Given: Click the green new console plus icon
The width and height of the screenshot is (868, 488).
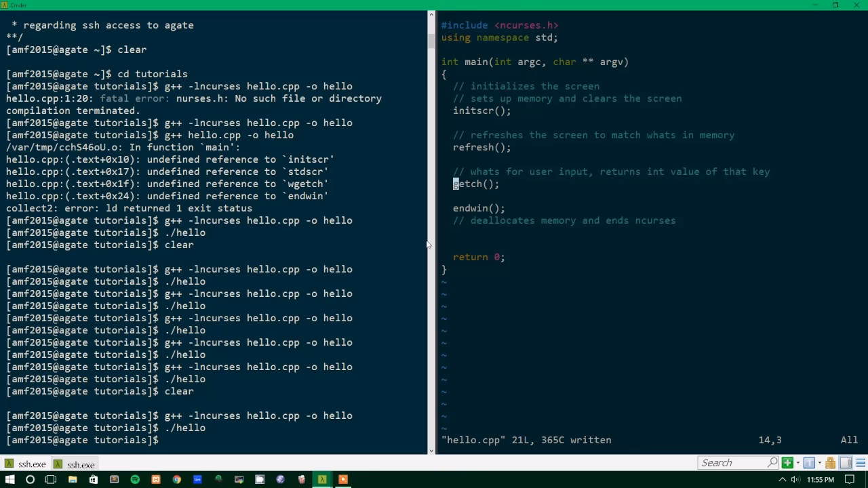Looking at the screenshot, I should (x=787, y=463).
